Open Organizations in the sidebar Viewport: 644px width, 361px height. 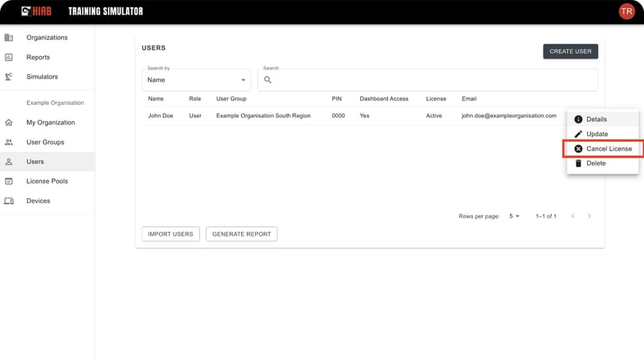pyautogui.click(x=47, y=37)
